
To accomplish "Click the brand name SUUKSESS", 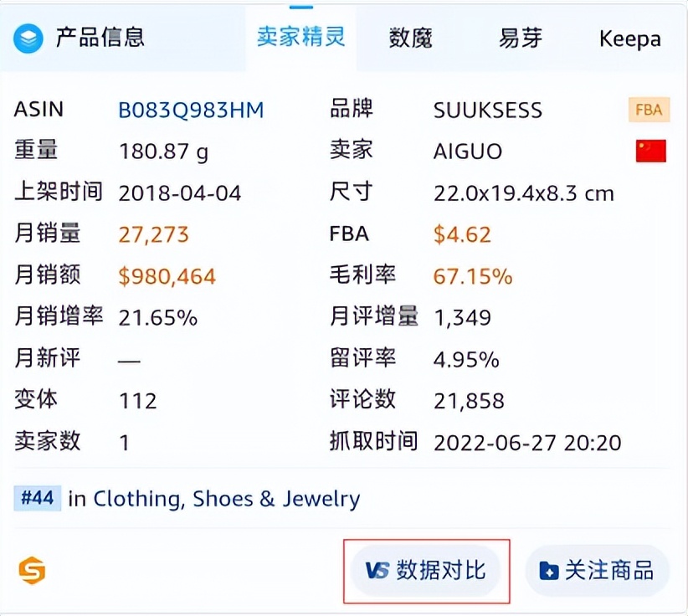I will (488, 110).
